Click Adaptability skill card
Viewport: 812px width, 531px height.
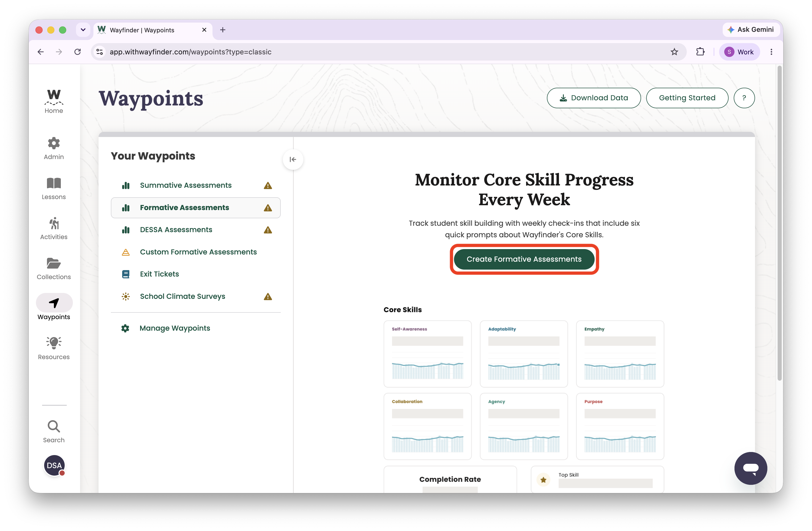coord(524,354)
